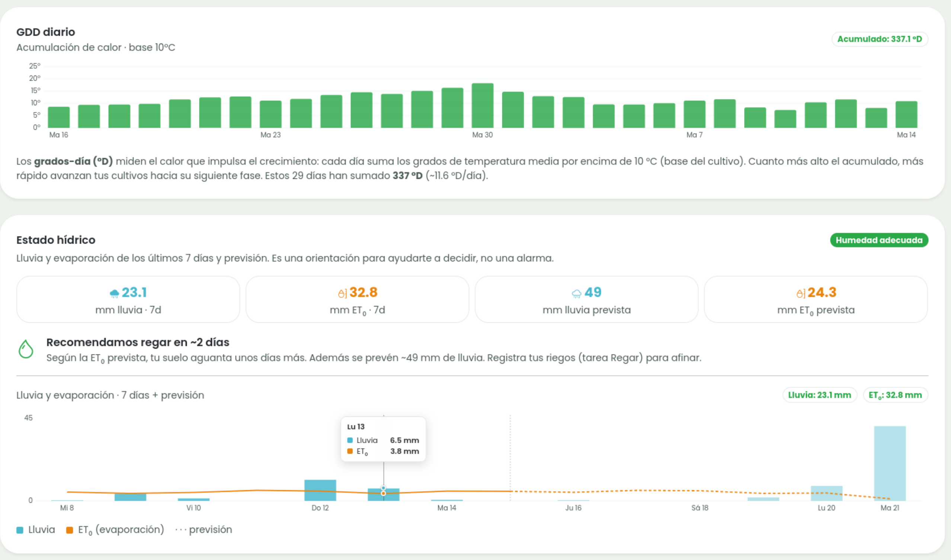Image resolution: width=951 pixels, height=560 pixels.
Task: Click the rain cloud icon beside 23.1
Action: click(114, 293)
